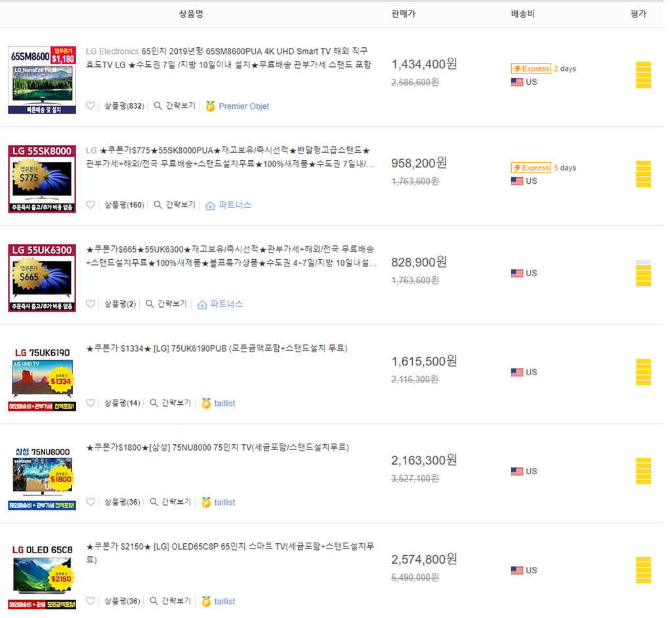This screenshot has width=672, height=618.
Task: Click heart icon for OLED65C8P listing
Action: click(x=91, y=601)
